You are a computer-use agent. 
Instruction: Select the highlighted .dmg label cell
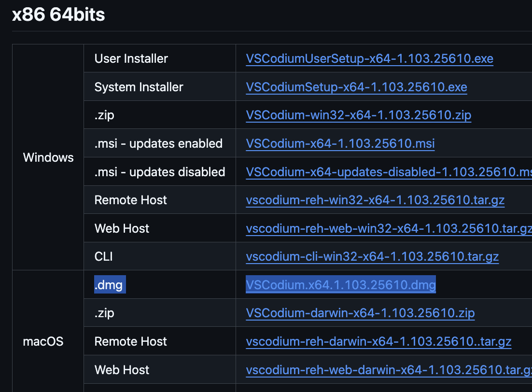tap(110, 284)
